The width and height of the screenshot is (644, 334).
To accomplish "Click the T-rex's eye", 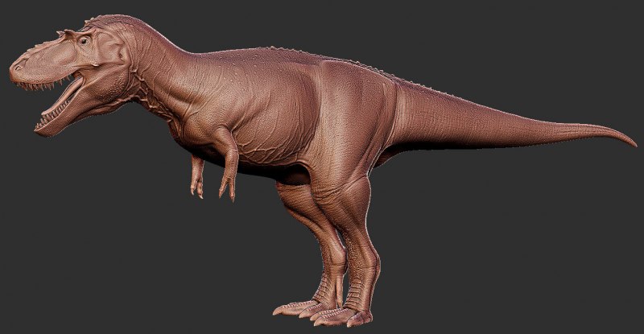I will (83, 40).
